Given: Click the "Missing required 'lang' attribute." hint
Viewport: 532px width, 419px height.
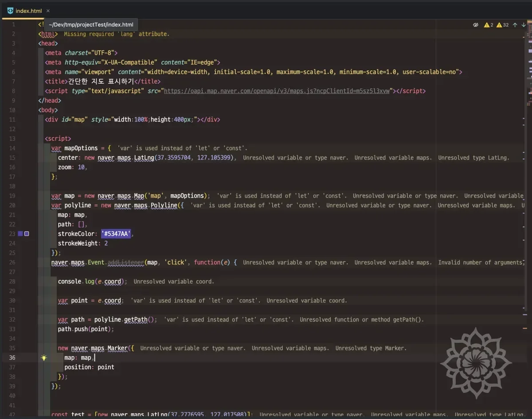Looking at the screenshot, I should point(117,34).
